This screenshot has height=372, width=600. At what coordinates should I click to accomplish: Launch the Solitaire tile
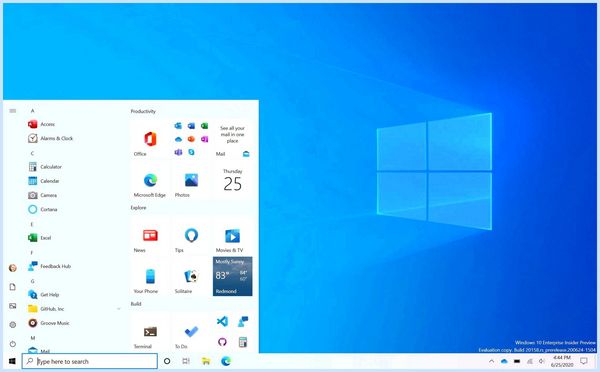[191, 276]
